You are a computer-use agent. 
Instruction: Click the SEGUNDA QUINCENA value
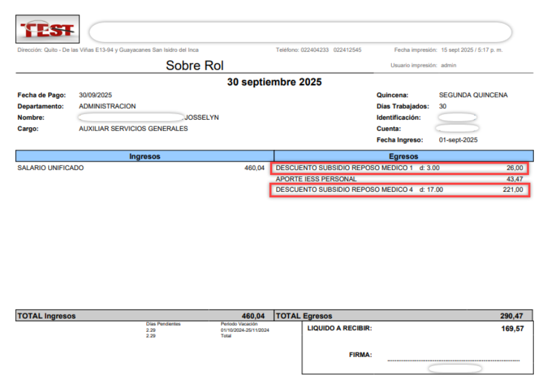[473, 95]
